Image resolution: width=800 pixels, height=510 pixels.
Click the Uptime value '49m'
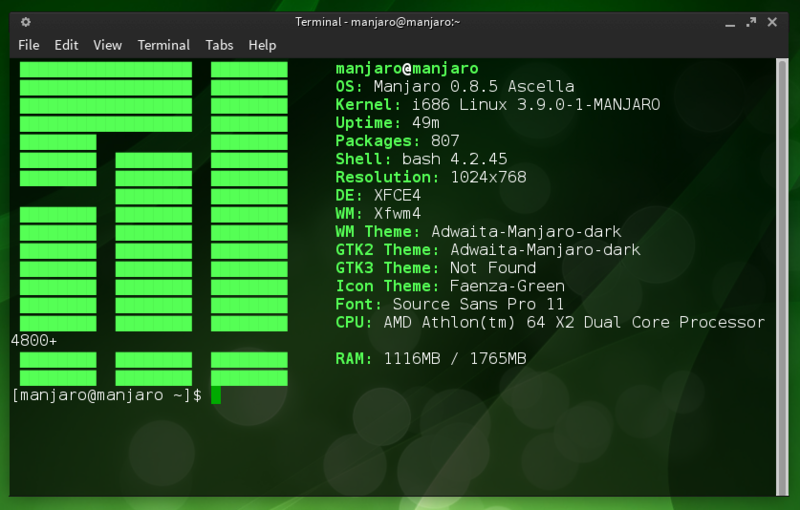[426, 123]
